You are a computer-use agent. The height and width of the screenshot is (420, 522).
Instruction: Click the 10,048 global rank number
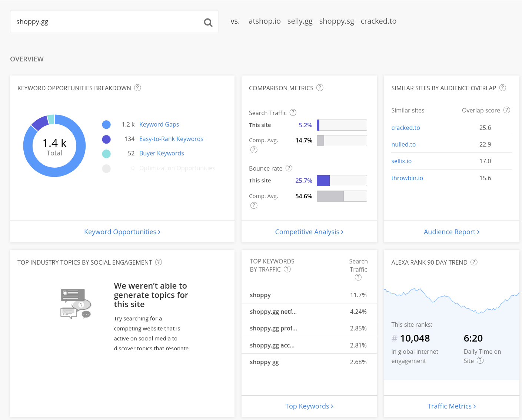pos(415,338)
